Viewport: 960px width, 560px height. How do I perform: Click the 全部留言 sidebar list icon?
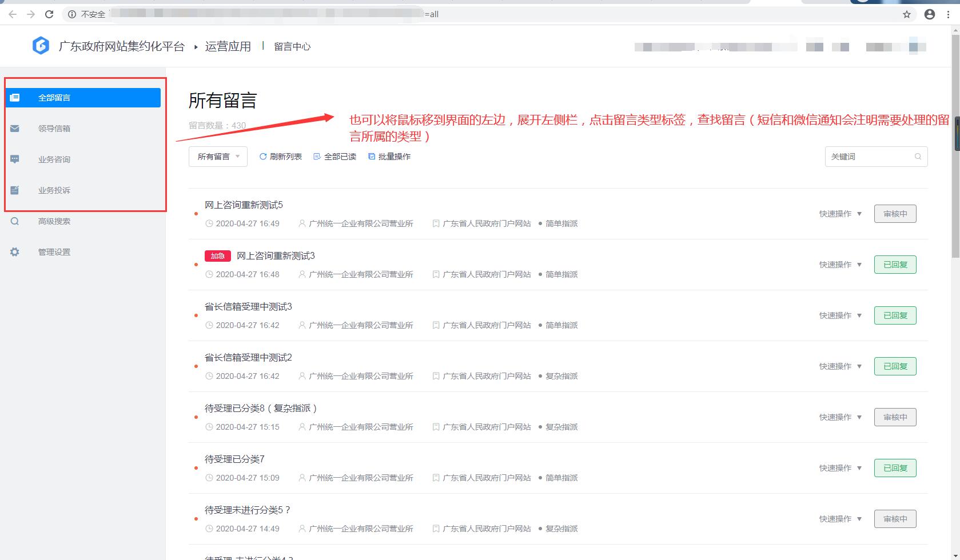pos(15,98)
